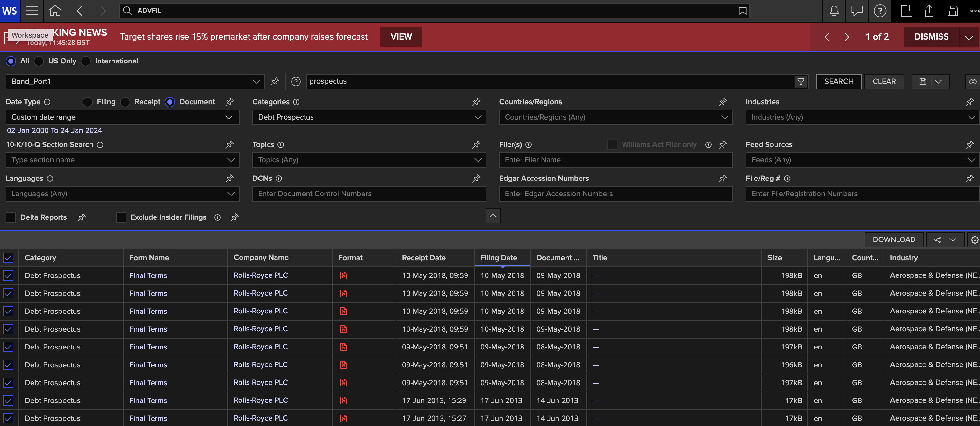Viewport: 980px width, 426px height.
Task: Open the hamburger main menu
Action: pos(32,11)
